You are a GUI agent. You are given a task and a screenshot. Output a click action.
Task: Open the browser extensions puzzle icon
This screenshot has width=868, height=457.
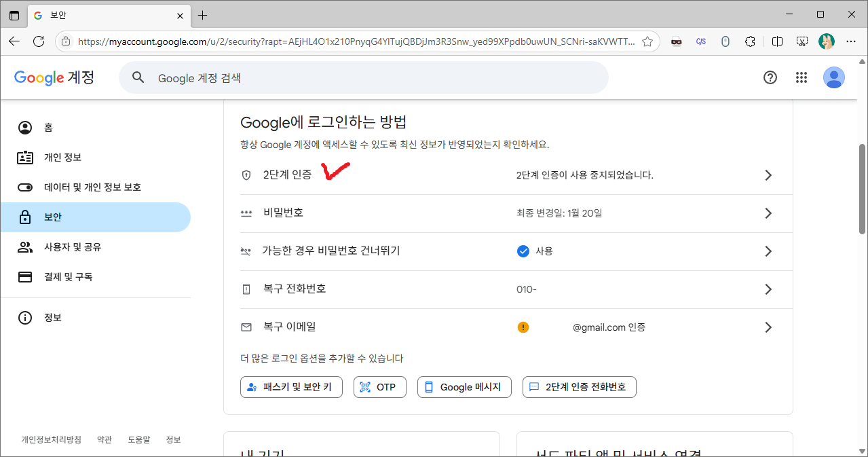(x=750, y=41)
